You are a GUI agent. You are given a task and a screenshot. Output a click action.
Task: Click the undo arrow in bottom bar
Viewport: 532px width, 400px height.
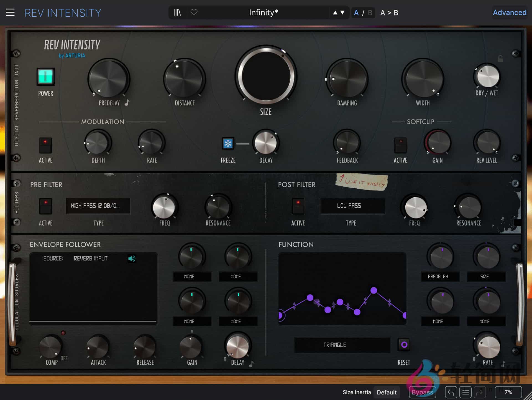pos(451,392)
